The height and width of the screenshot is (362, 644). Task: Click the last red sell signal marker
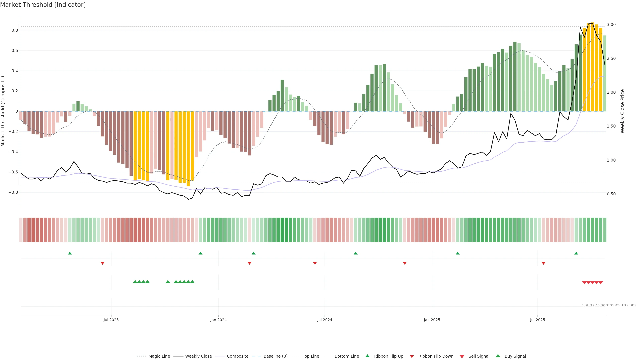pos(601,283)
